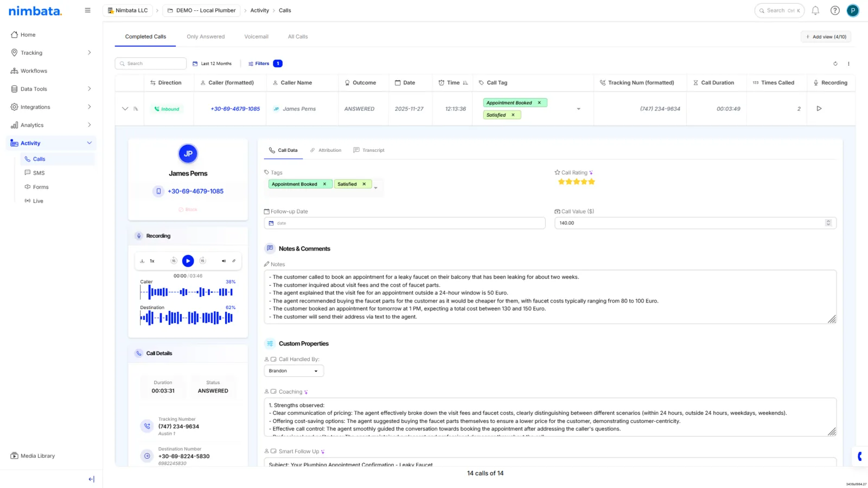
Task: Seek in the Destination waveform
Action: pos(187,318)
